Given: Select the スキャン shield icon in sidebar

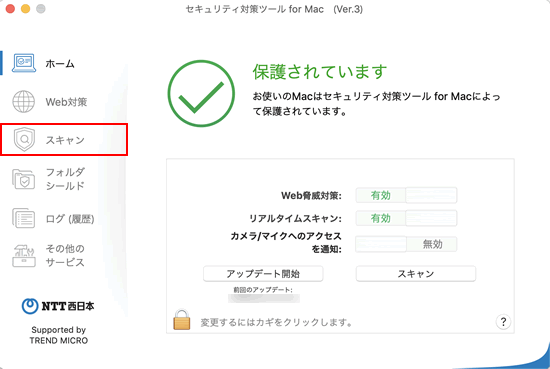Looking at the screenshot, I should 24,140.
